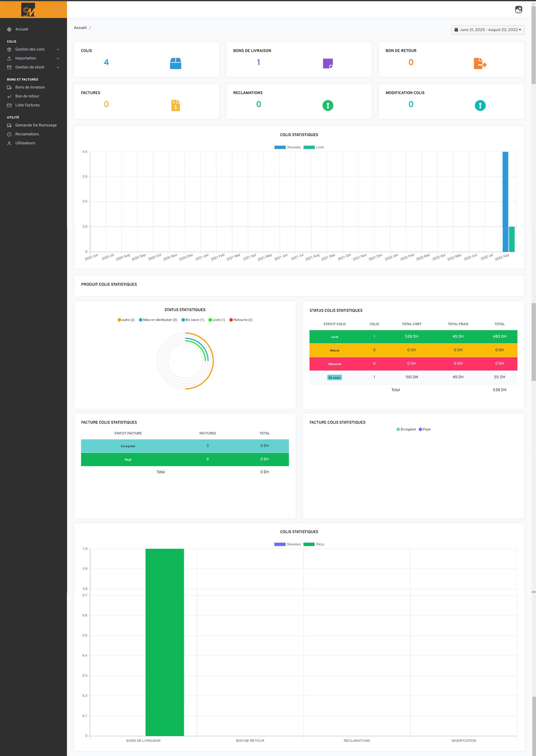Click the orange export icon in Bon de Retour card
The height and width of the screenshot is (756, 536).
click(480, 63)
